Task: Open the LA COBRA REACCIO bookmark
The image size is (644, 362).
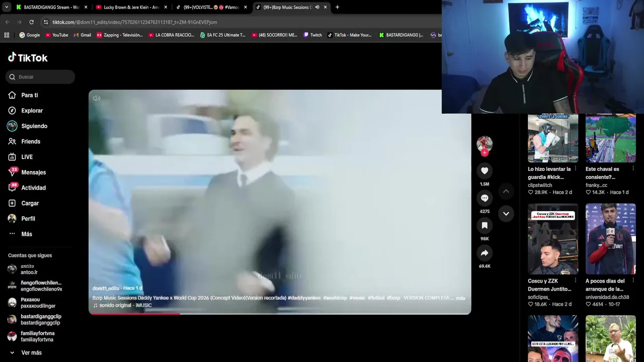Action: (171, 35)
